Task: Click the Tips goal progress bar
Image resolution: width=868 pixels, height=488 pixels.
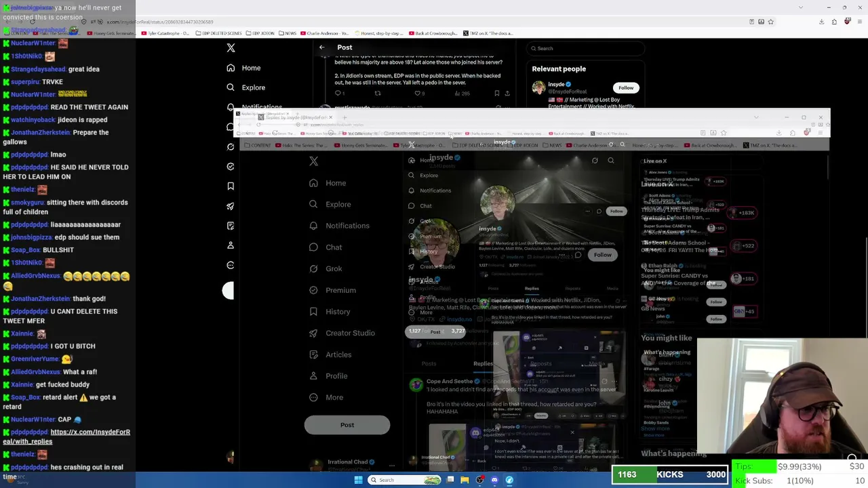Action: 800,466
